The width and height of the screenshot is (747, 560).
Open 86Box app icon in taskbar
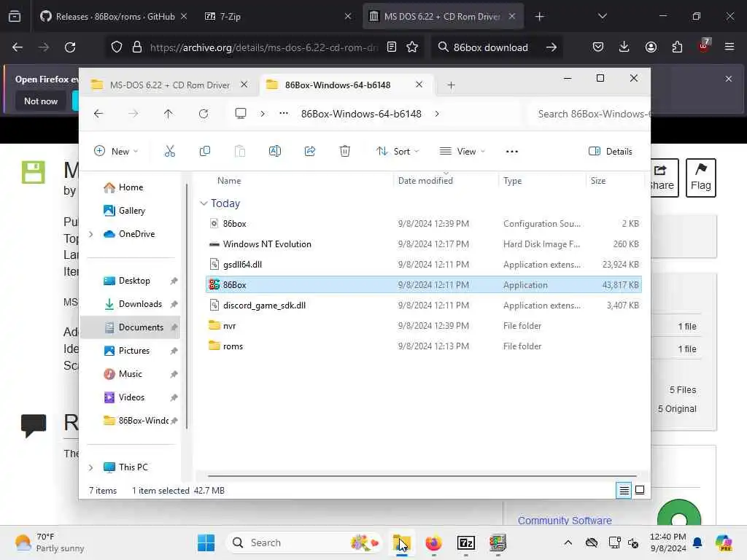pos(498,542)
